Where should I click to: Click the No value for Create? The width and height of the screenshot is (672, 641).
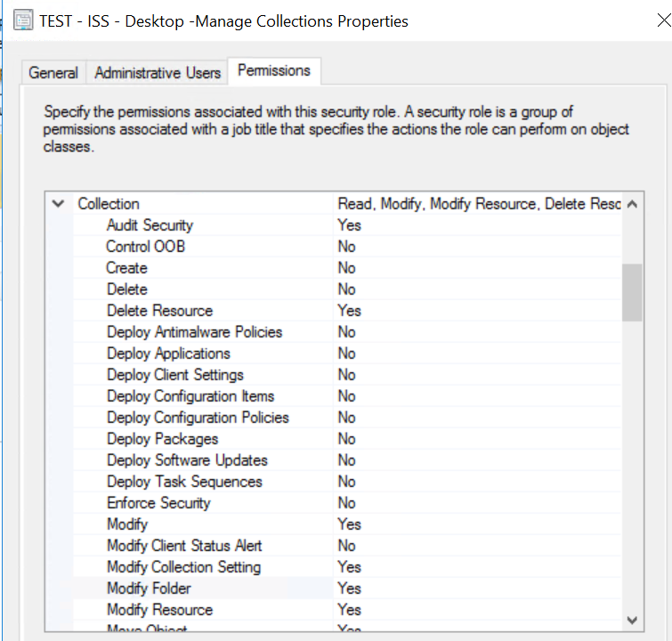(x=347, y=268)
